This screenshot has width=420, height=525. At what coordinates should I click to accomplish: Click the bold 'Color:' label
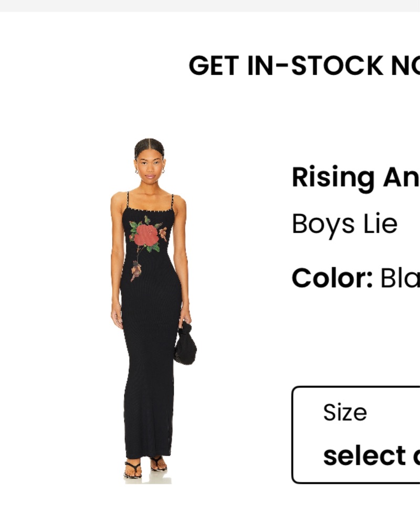click(332, 278)
